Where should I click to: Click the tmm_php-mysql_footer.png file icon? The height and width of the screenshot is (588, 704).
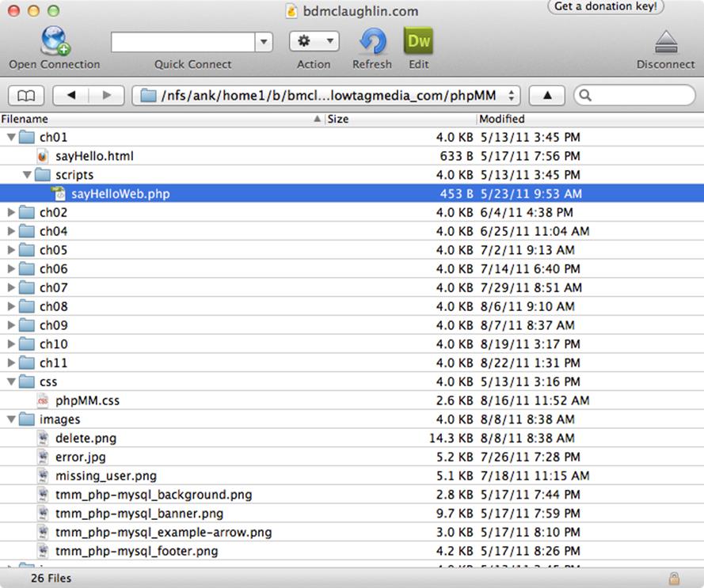pos(43,551)
